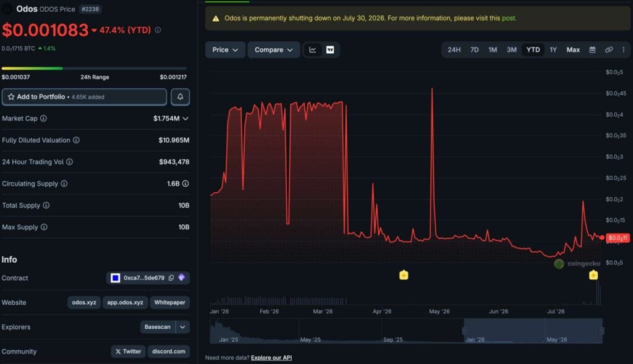Open info icon next to Market Cap
This screenshot has height=364, width=633.
click(x=43, y=118)
